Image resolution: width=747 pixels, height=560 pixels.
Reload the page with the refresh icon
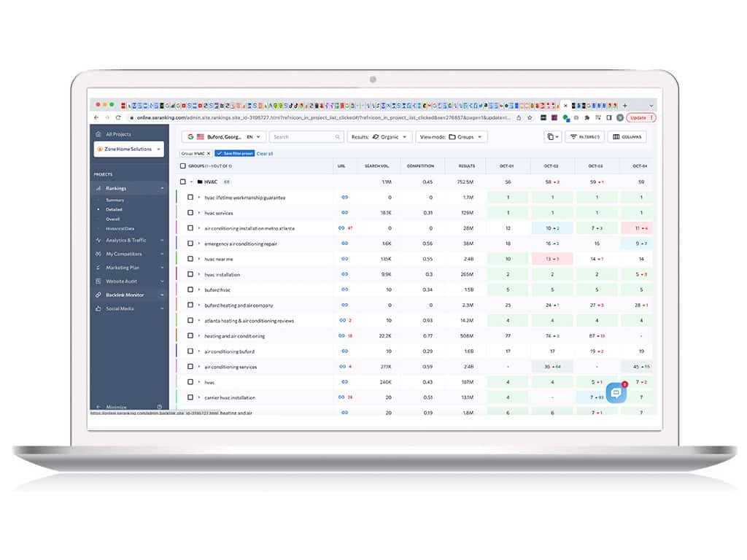point(118,117)
